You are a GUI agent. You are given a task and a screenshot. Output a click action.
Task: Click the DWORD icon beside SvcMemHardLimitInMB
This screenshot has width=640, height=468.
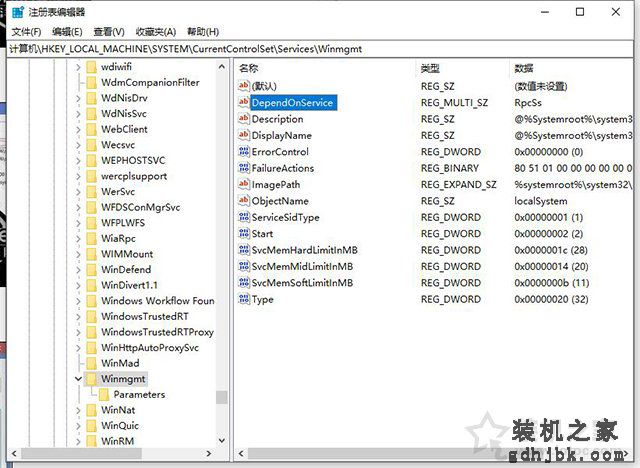tap(244, 249)
